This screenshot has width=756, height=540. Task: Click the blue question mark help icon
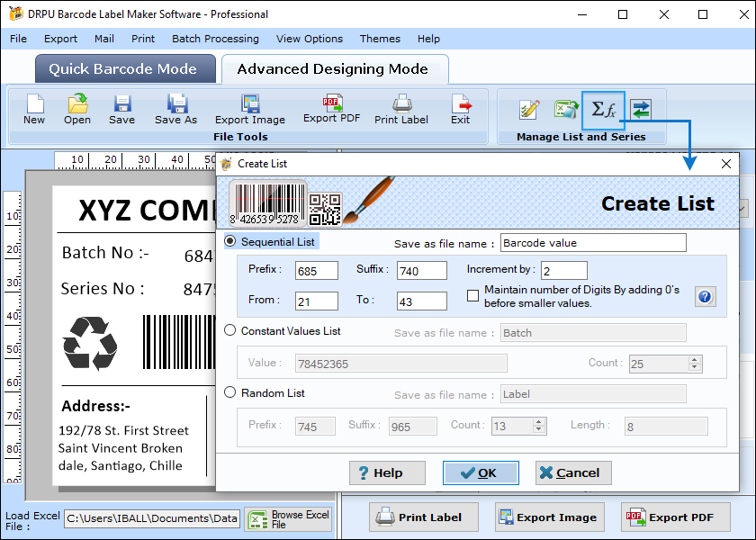[x=705, y=296]
